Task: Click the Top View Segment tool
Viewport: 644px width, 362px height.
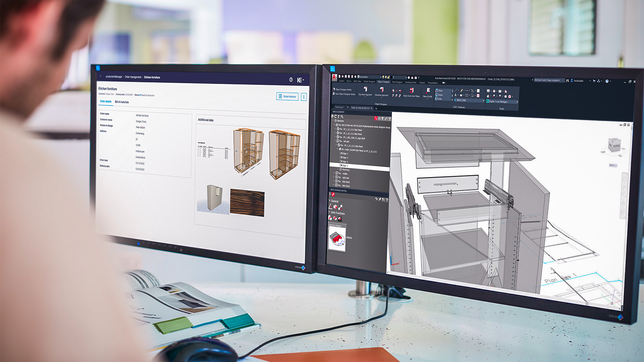Action: 365,91
